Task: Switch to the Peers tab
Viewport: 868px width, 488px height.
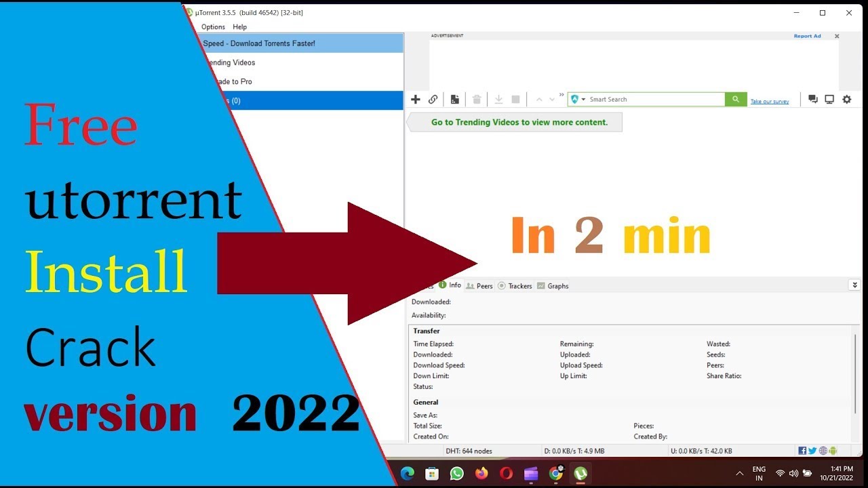Action: [479, 286]
